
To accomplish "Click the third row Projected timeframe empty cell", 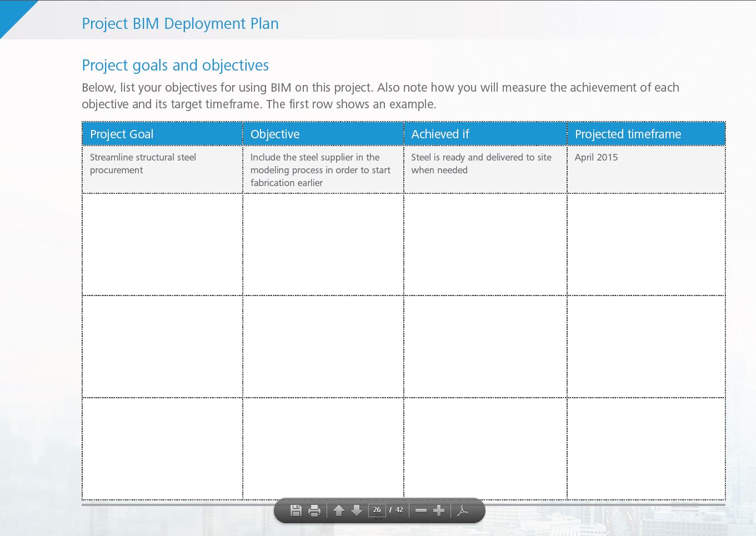I will click(x=647, y=347).
